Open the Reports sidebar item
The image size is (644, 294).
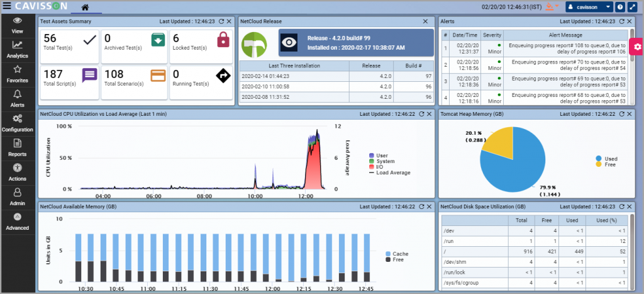click(17, 149)
